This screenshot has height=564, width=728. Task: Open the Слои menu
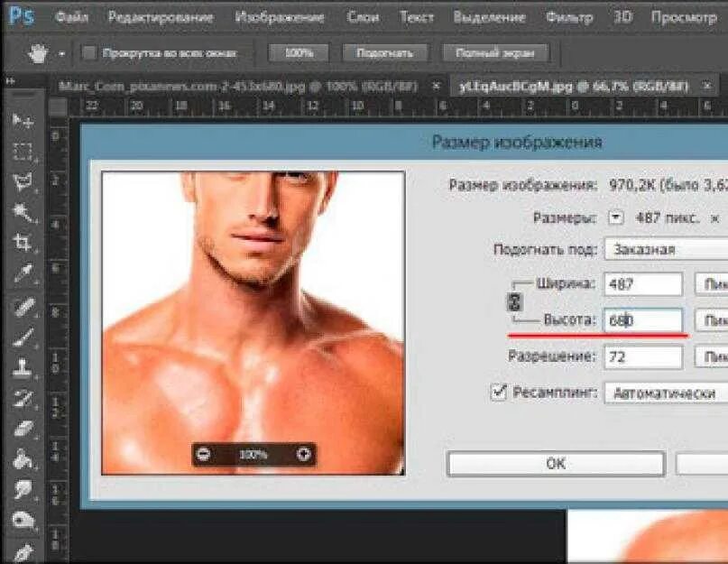click(363, 18)
